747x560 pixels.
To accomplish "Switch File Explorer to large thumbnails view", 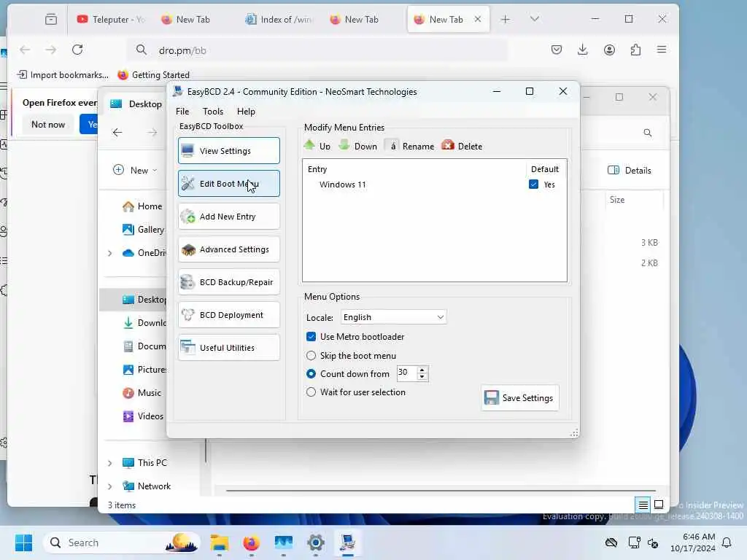I will pyautogui.click(x=659, y=505).
